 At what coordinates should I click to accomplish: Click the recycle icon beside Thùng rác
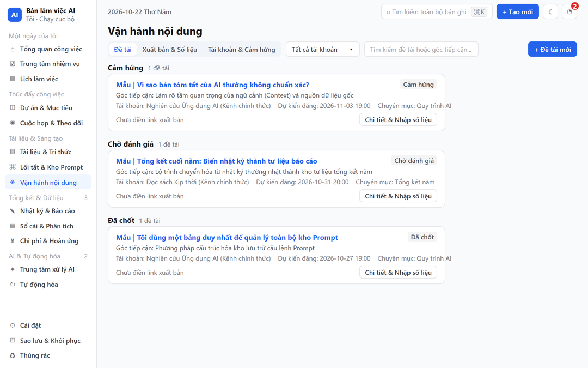[x=13, y=355]
